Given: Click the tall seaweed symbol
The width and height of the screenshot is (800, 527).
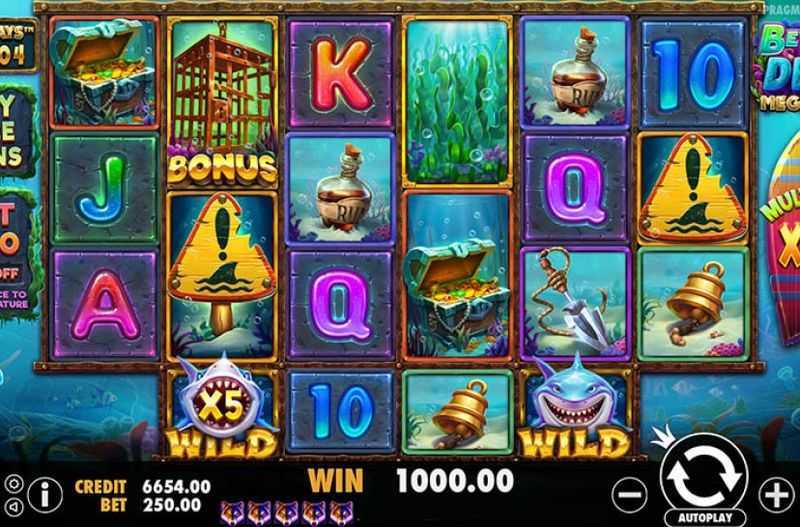Looking at the screenshot, I should (458, 102).
